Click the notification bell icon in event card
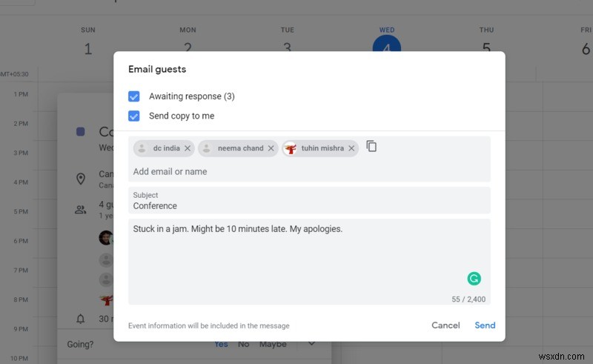 tap(81, 319)
